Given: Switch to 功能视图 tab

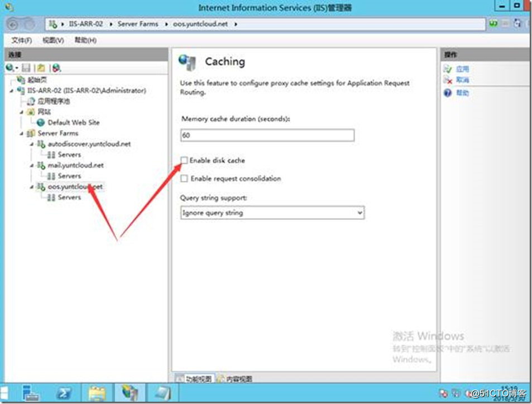Looking at the screenshot, I should click(194, 378).
